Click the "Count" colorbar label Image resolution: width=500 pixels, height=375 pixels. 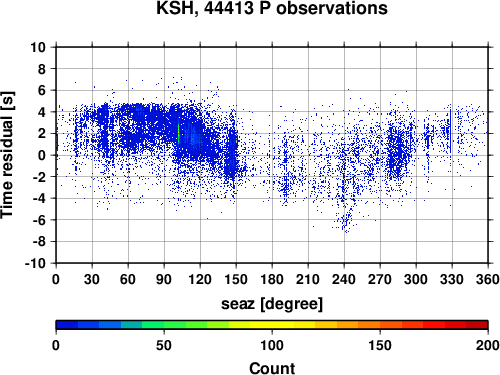[272, 368]
